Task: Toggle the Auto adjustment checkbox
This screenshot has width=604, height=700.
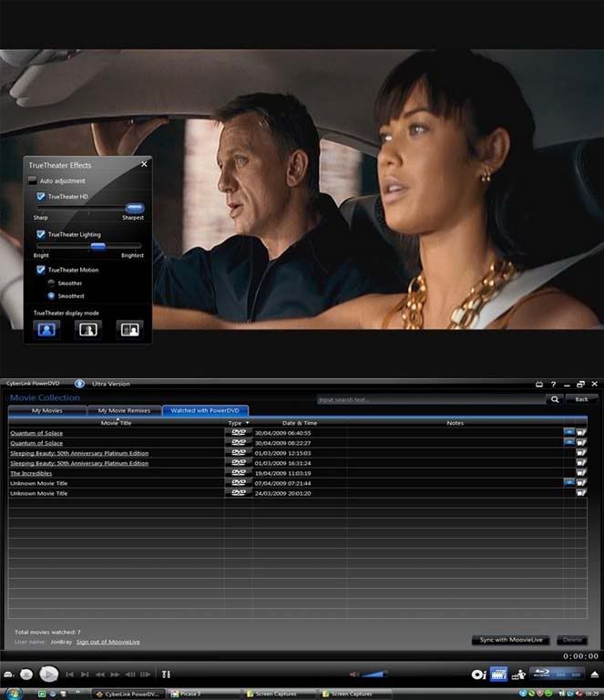Action: pos(32,180)
